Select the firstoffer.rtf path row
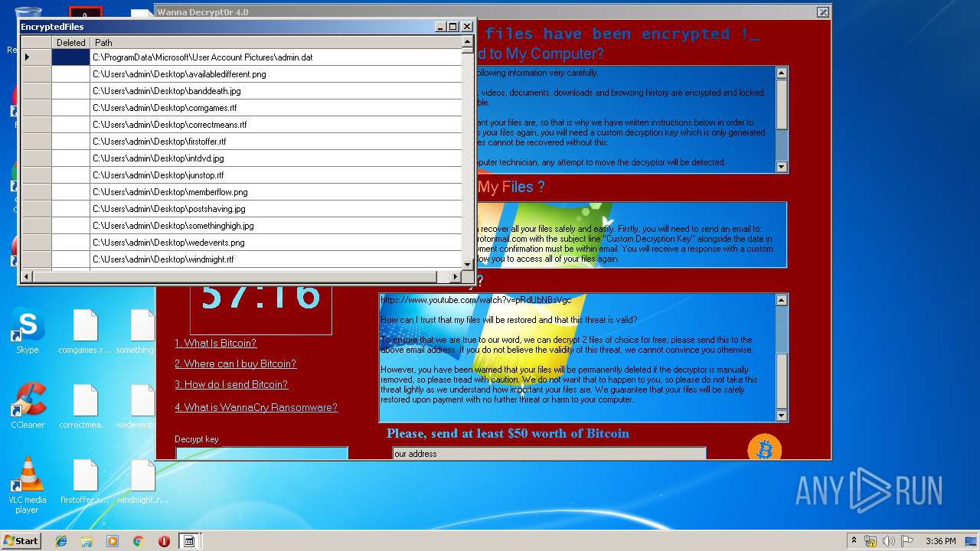 tap(276, 142)
